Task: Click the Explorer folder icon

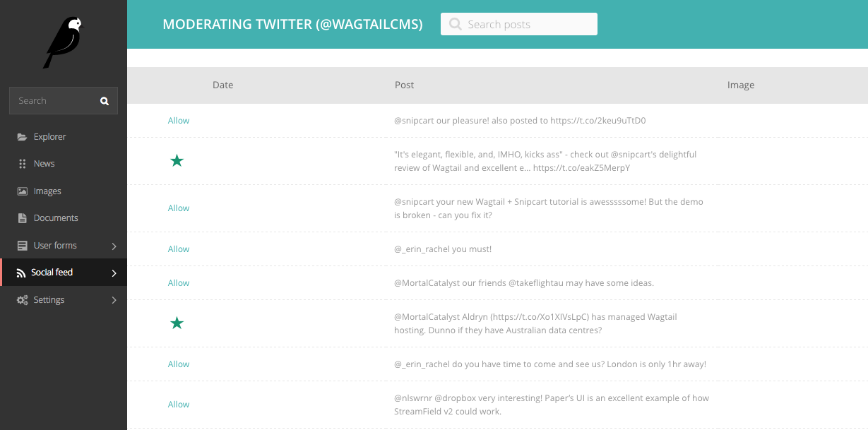Action: click(x=22, y=137)
